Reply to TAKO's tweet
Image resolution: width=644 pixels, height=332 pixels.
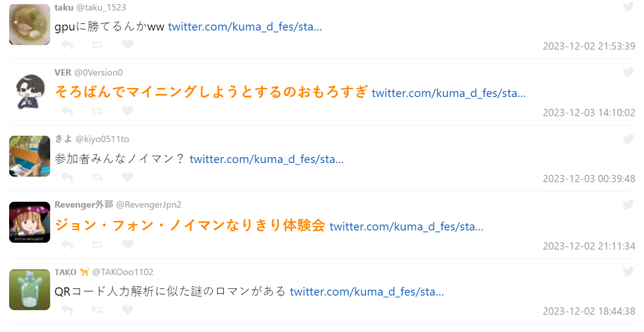67,310
